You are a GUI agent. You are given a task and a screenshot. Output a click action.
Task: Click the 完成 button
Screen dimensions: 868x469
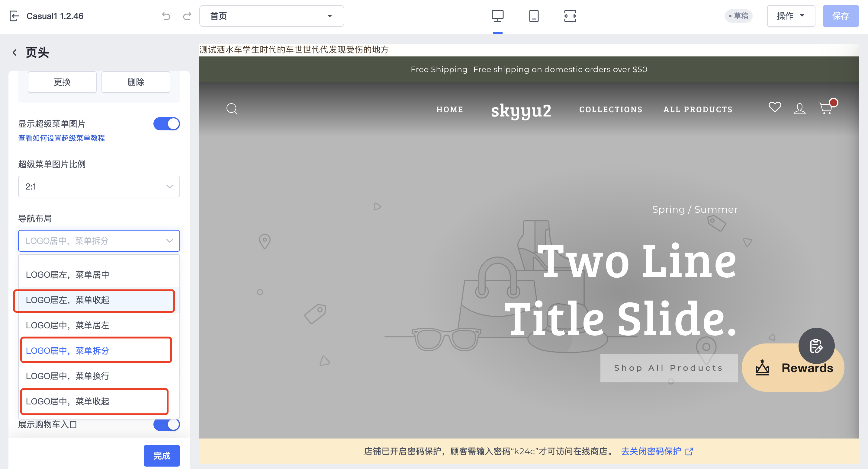[162, 455]
